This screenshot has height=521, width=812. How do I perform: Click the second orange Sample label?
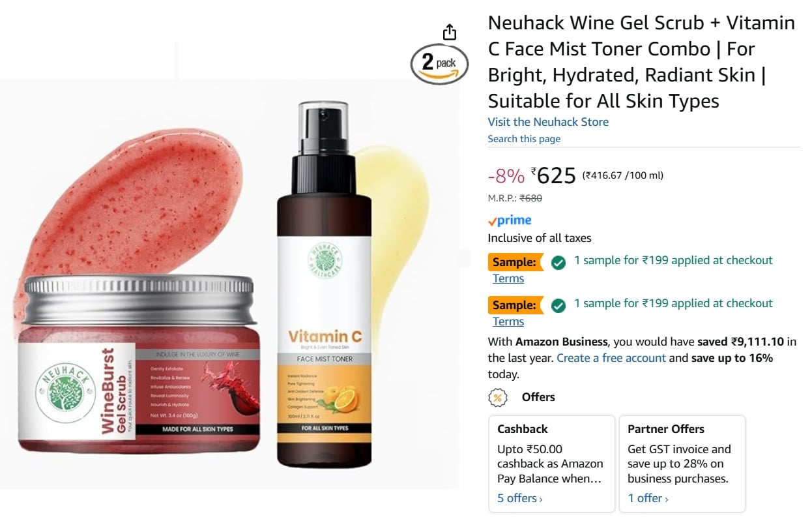click(x=515, y=305)
